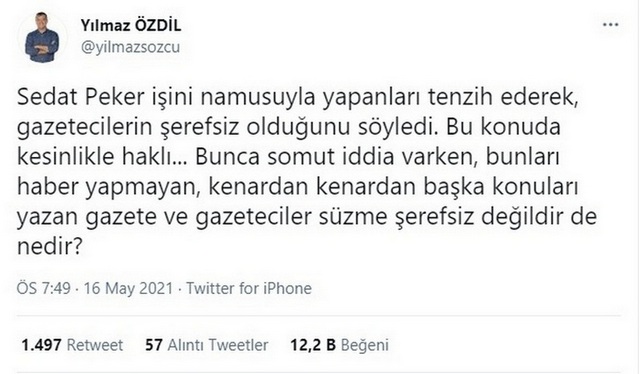This screenshot has width=640, height=374.
Task: Click the 57 quote count number
Action: (x=154, y=345)
